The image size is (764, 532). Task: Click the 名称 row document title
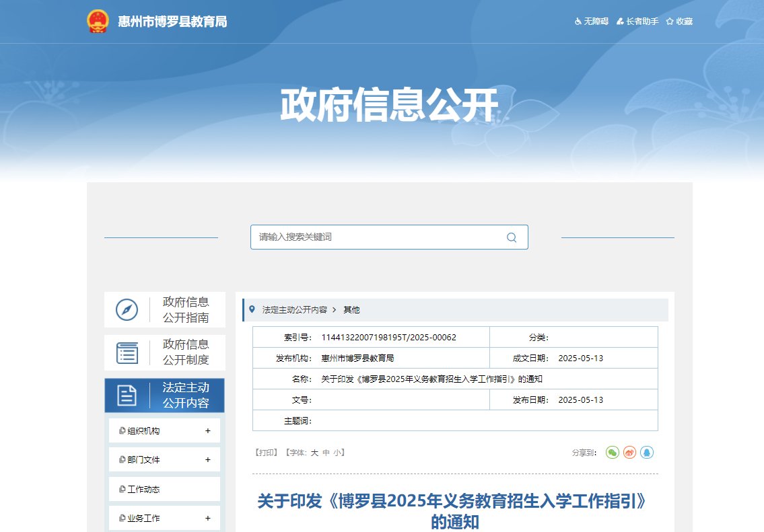point(431,379)
